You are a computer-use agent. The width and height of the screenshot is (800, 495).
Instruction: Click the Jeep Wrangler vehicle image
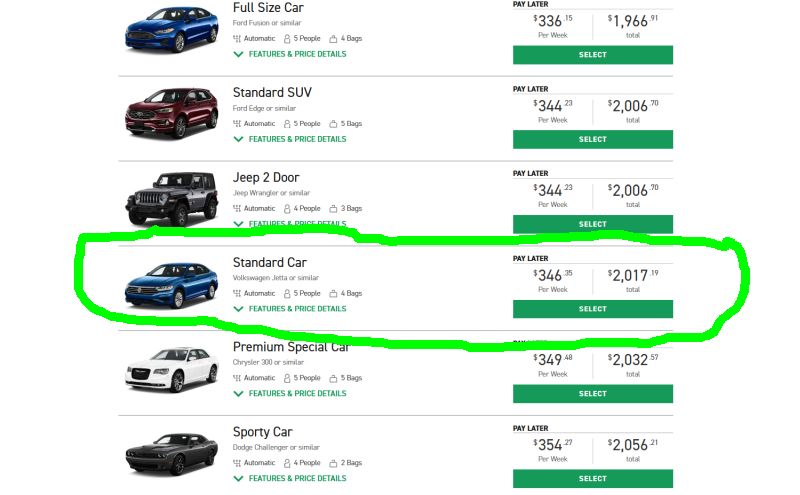coord(171,200)
